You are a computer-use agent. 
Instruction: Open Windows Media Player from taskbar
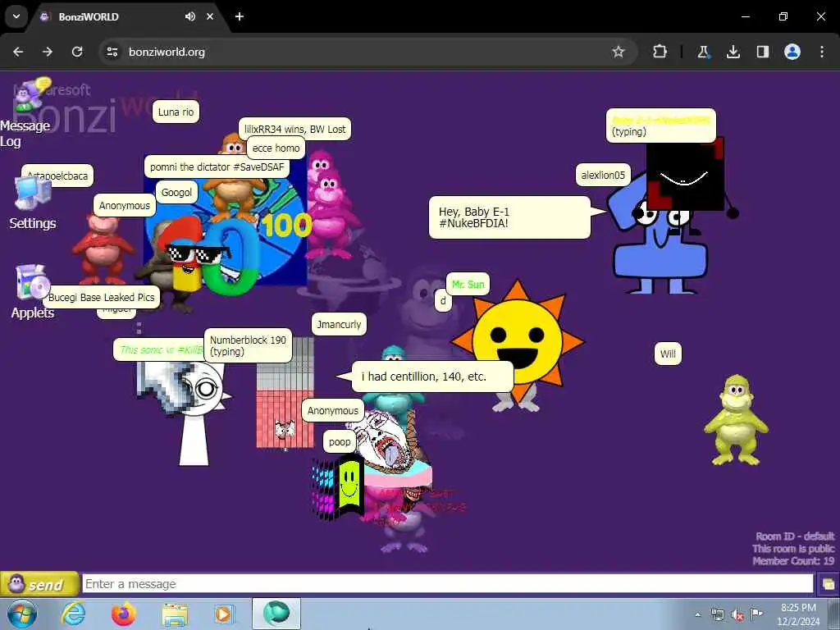pyautogui.click(x=223, y=614)
